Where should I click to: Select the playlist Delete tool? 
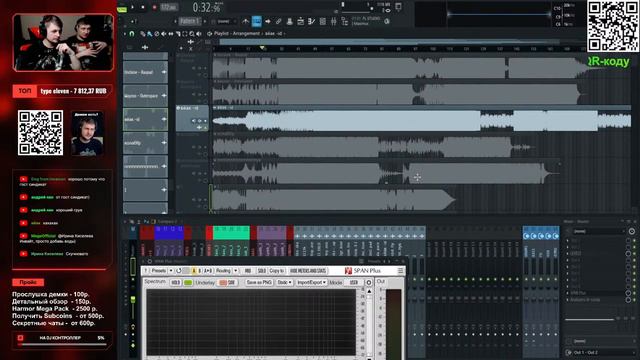[x=156, y=34]
